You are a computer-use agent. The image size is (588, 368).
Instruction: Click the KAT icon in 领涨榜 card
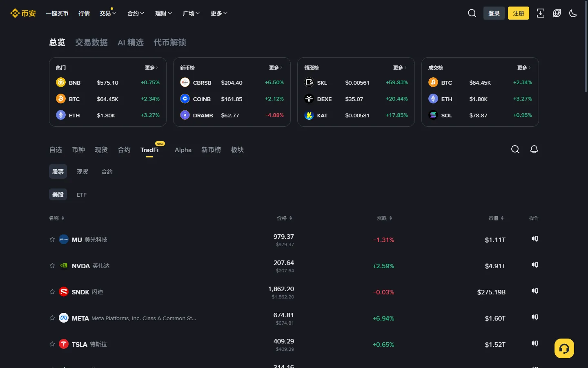pos(309,115)
